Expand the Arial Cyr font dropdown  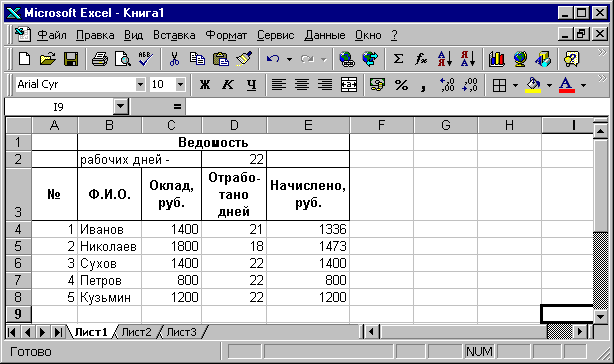point(140,84)
